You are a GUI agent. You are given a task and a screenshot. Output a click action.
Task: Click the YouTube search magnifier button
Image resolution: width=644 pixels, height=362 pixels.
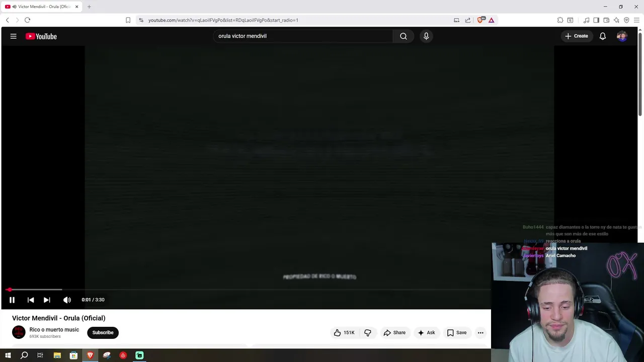pos(404,36)
